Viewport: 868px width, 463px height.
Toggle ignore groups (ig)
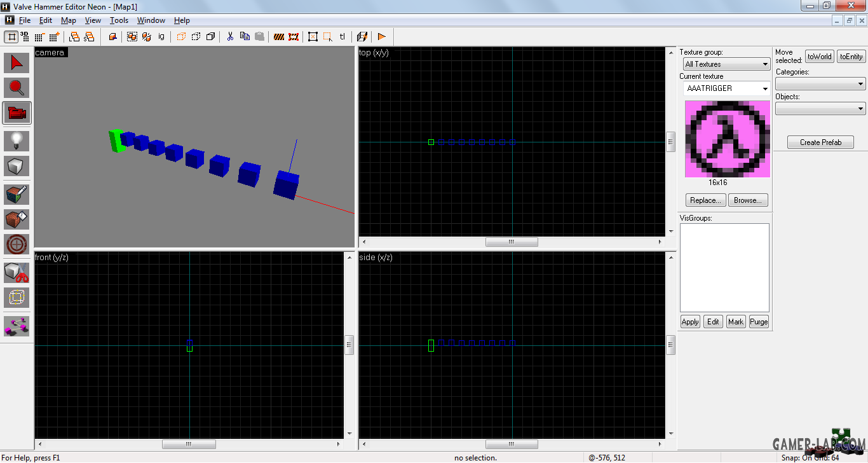coord(161,37)
